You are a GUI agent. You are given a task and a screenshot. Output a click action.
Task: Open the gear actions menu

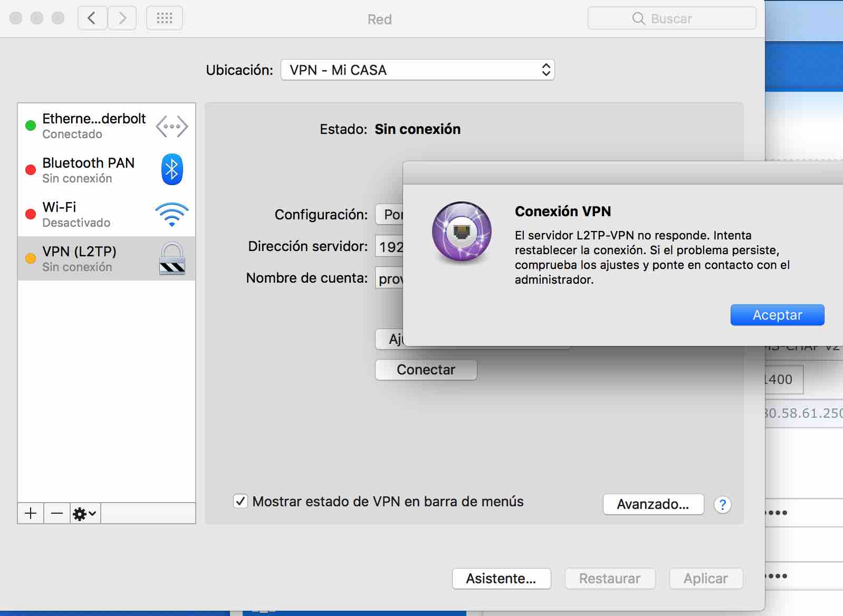click(84, 513)
